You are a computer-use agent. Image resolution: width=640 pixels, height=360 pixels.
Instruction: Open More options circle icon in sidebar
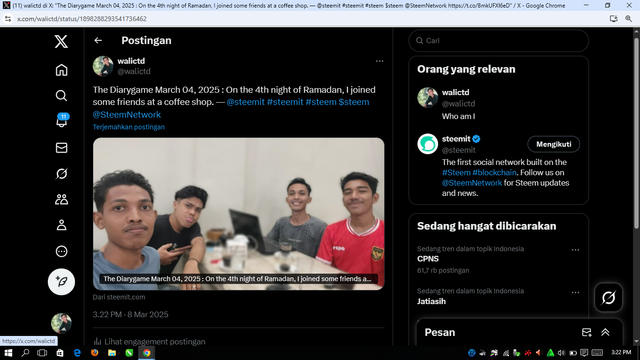click(61, 251)
